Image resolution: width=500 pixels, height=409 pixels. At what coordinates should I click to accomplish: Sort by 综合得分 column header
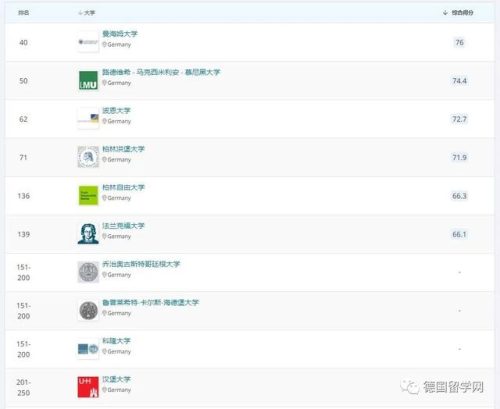click(x=458, y=13)
